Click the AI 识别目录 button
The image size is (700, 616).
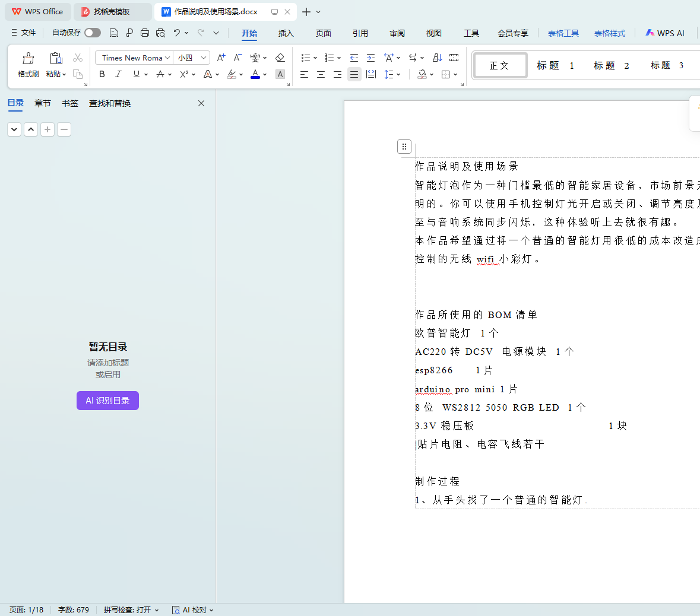pos(107,401)
